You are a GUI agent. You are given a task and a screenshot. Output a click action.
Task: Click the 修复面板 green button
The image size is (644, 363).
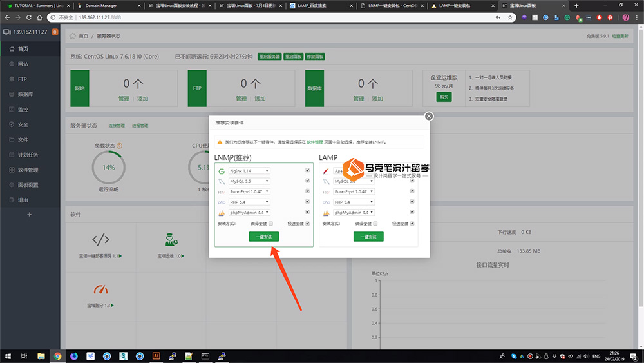[x=315, y=57]
